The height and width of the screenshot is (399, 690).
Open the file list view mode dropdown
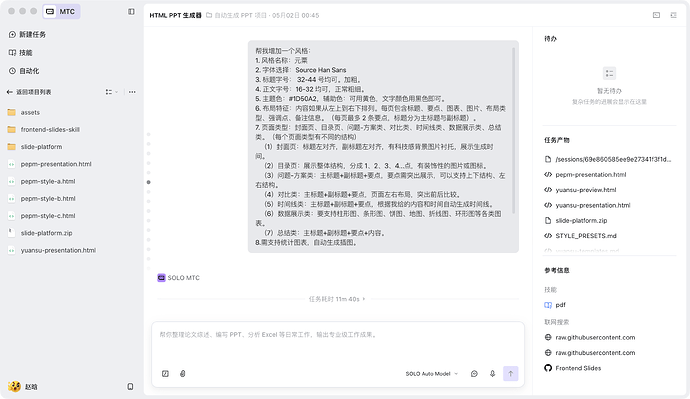[111, 92]
